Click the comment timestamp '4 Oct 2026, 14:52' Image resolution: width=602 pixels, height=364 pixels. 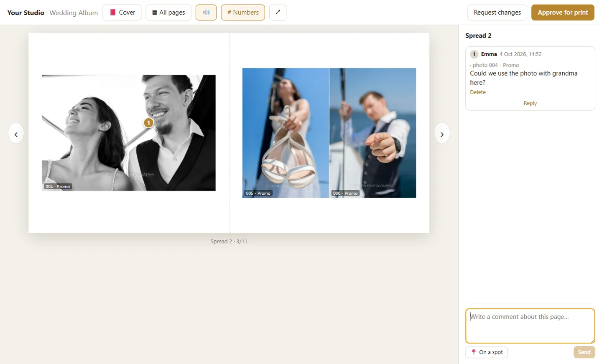tap(520, 54)
